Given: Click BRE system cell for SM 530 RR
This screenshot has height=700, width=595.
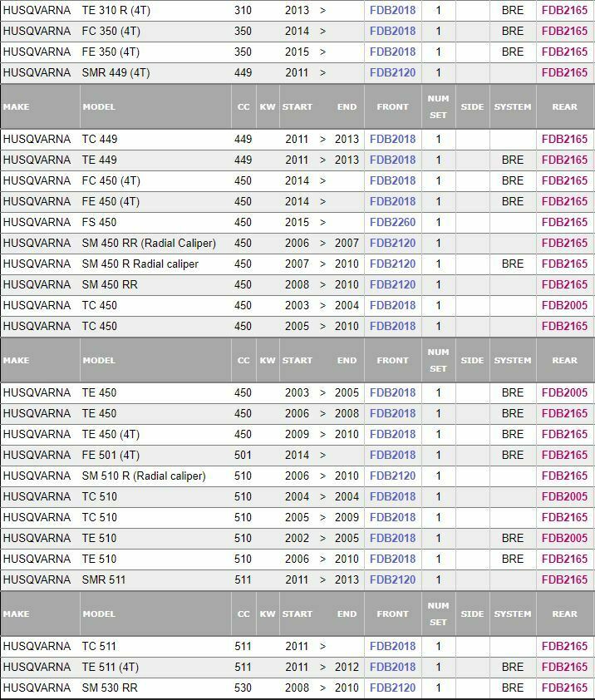Looking at the screenshot, I should tap(513, 688).
